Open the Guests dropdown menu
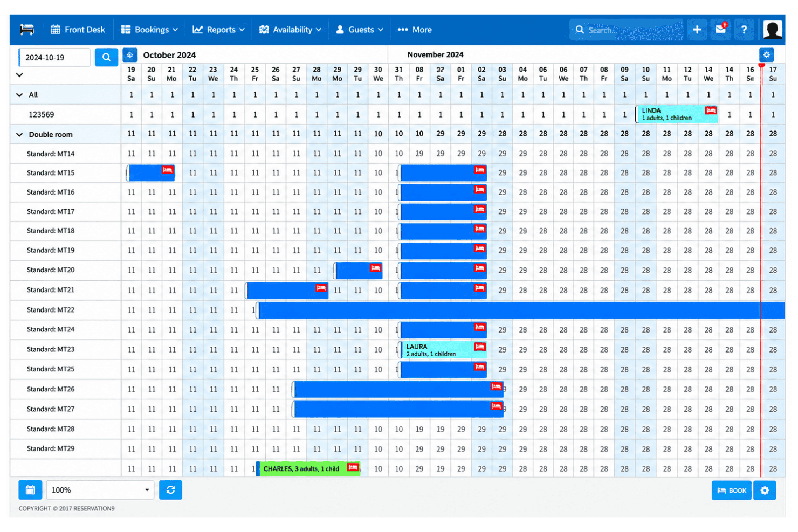Screen dimensions: 798x532 click(360, 30)
